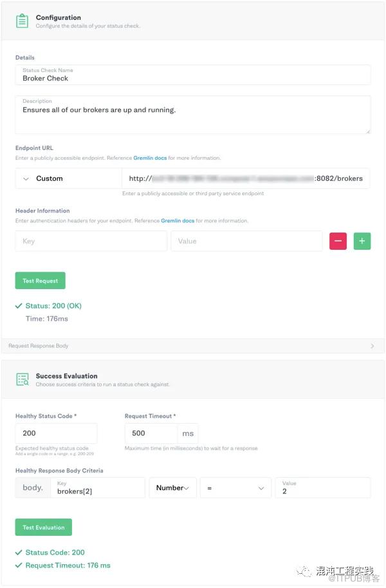Click chevron arrow on Request Response Body

(372, 346)
